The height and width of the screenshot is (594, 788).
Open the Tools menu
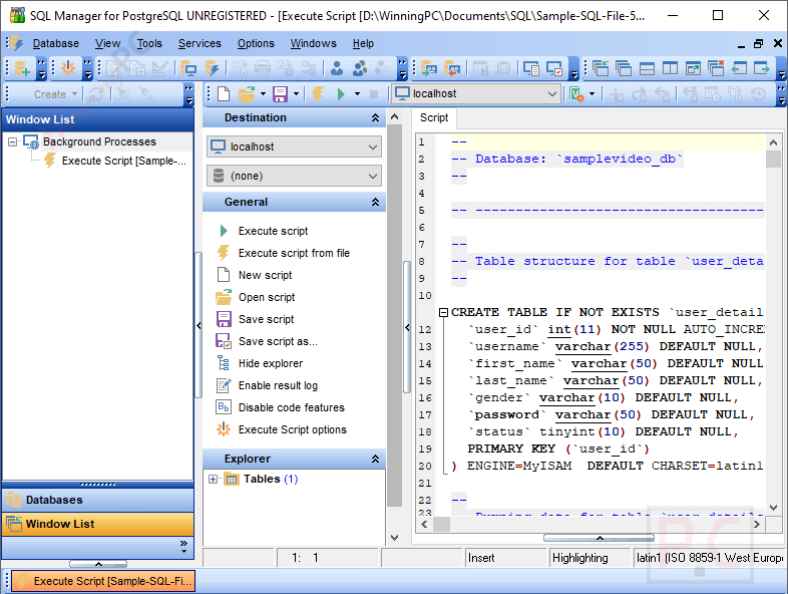(x=149, y=44)
